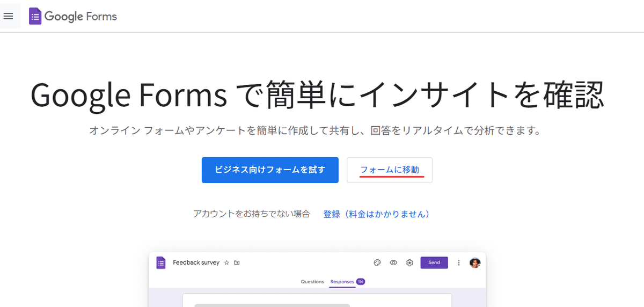
Task: Open the 登録（料金はかかりません）link
Action: coord(376,214)
